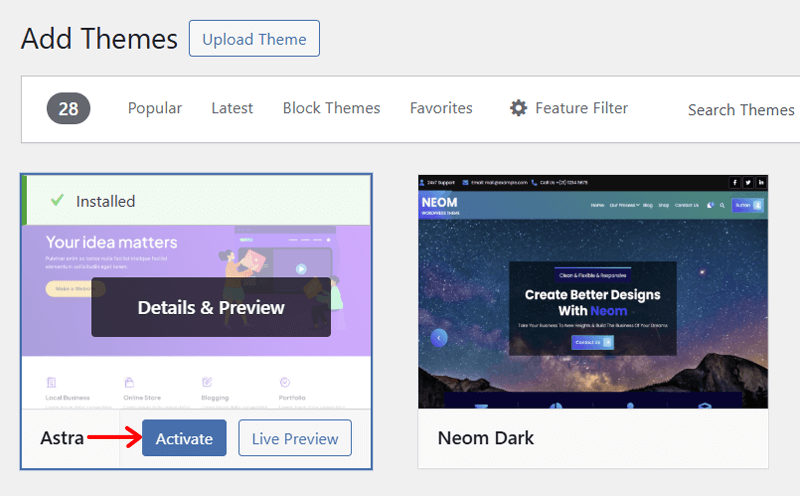Viewport: 800px width, 496px height.
Task: Click the Astra theme name
Action: click(62, 438)
